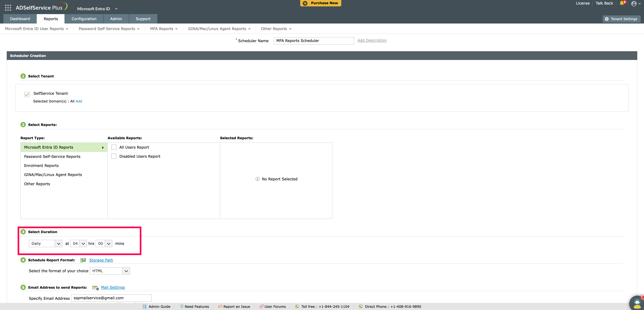Select Microsoft Entra ID Reports report type
644x310 pixels.
tap(64, 147)
